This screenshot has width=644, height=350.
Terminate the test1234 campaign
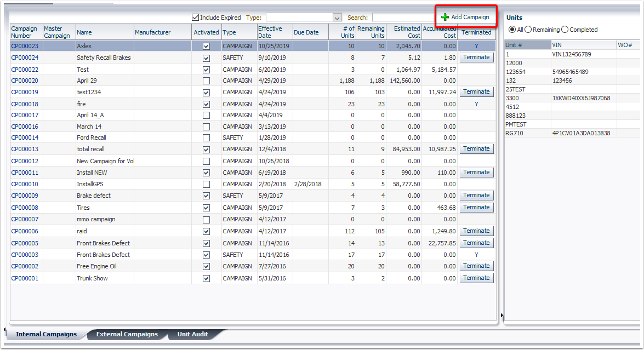[476, 92]
